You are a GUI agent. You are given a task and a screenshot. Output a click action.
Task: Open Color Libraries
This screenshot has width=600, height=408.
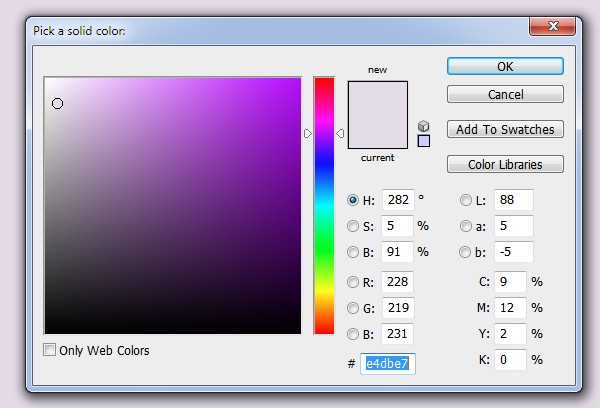pos(505,164)
